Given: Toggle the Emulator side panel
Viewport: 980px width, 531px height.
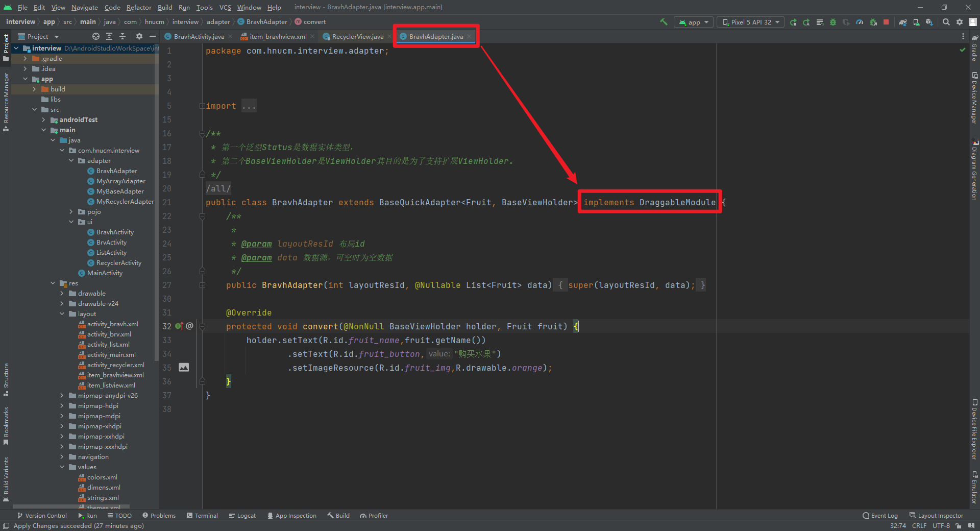Looking at the screenshot, I should [974, 488].
